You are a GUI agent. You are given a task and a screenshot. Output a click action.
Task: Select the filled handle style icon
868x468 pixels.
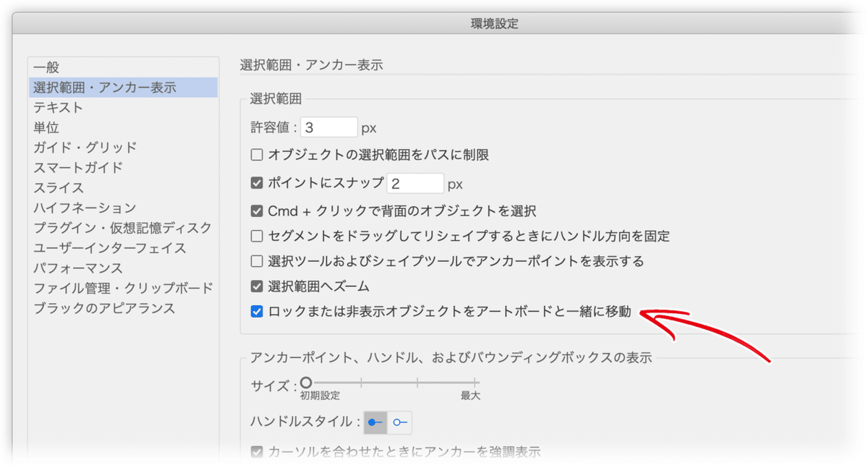tap(375, 422)
